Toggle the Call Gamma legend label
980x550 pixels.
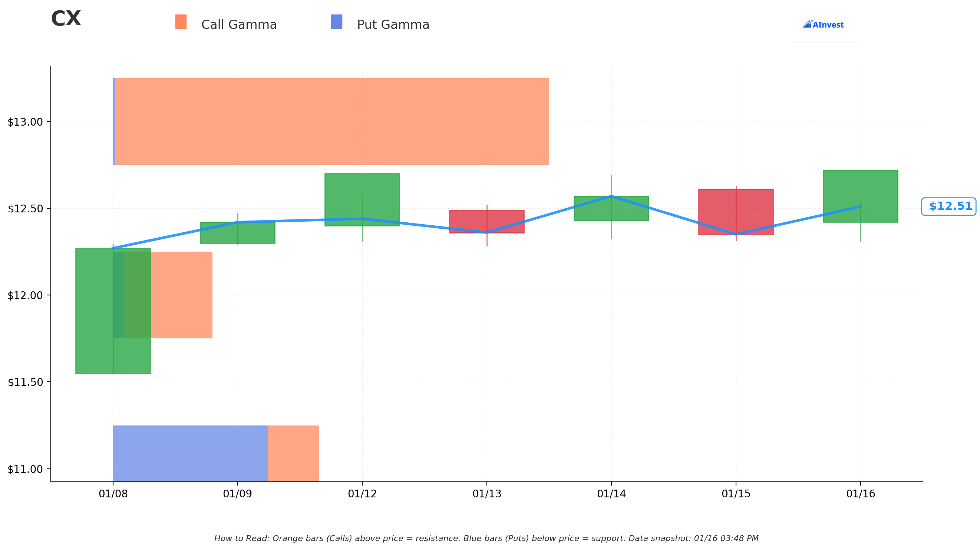(239, 25)
